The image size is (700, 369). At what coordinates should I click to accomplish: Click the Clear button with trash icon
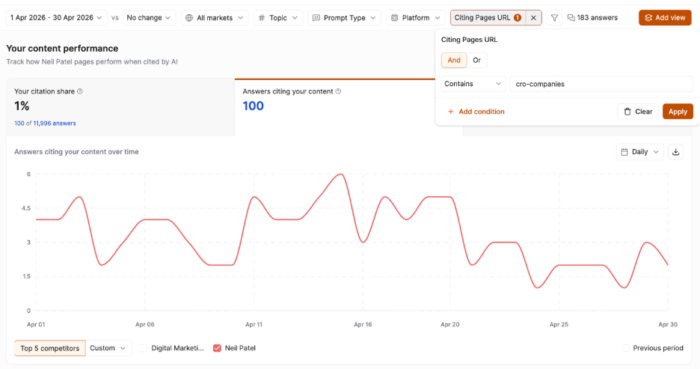click(x=638, y=112)
